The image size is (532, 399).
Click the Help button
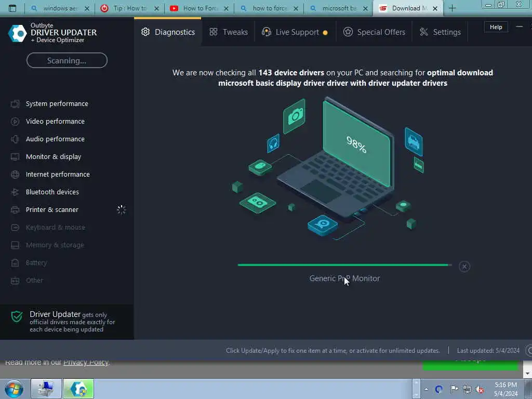pos(496,27)
